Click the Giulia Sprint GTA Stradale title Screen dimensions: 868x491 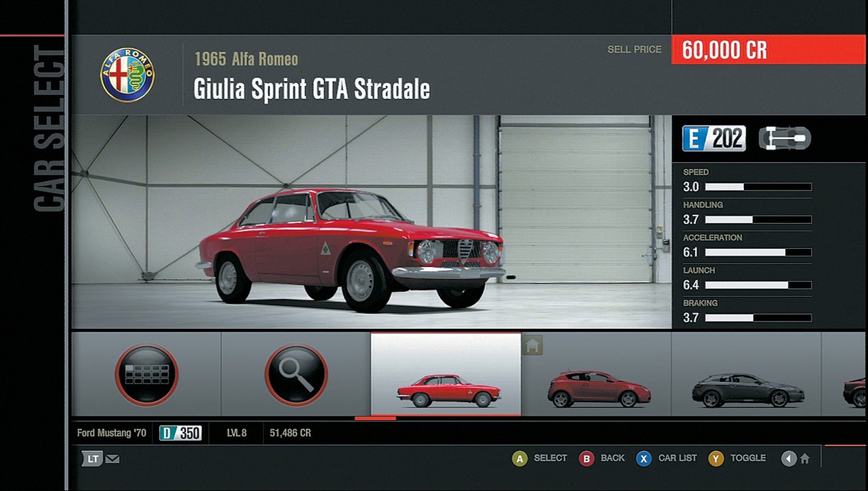(x=312, y=89)
